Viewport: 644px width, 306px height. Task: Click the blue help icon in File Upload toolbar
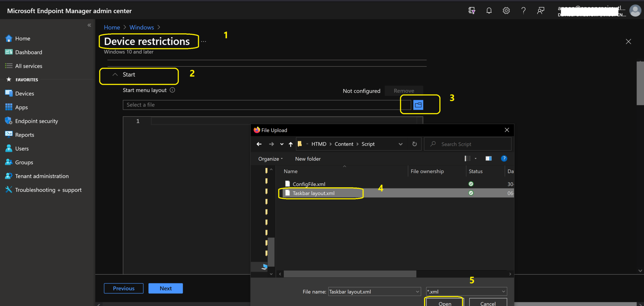click(504, 158)
